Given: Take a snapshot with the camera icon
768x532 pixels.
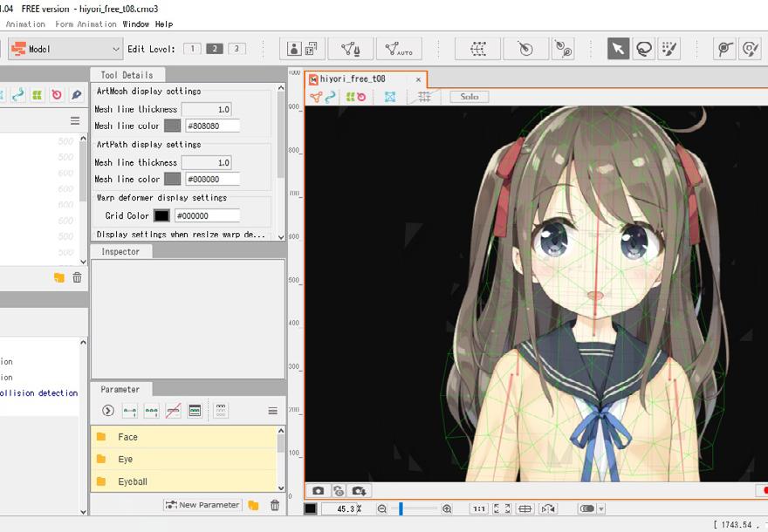Looking at the screenshot, I should pos(319,490).
